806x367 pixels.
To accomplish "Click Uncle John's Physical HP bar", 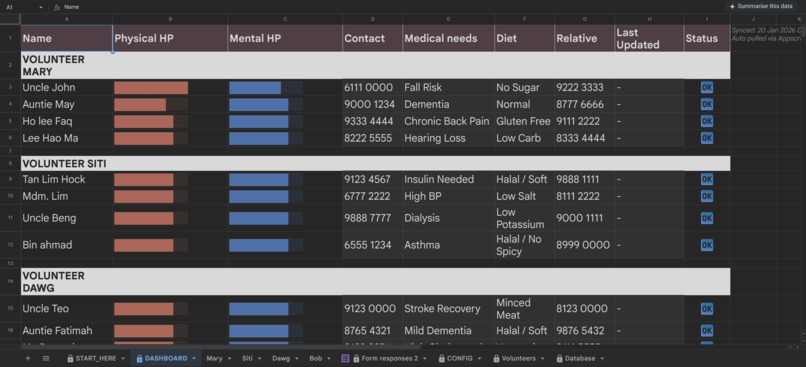I will (151, 87).
